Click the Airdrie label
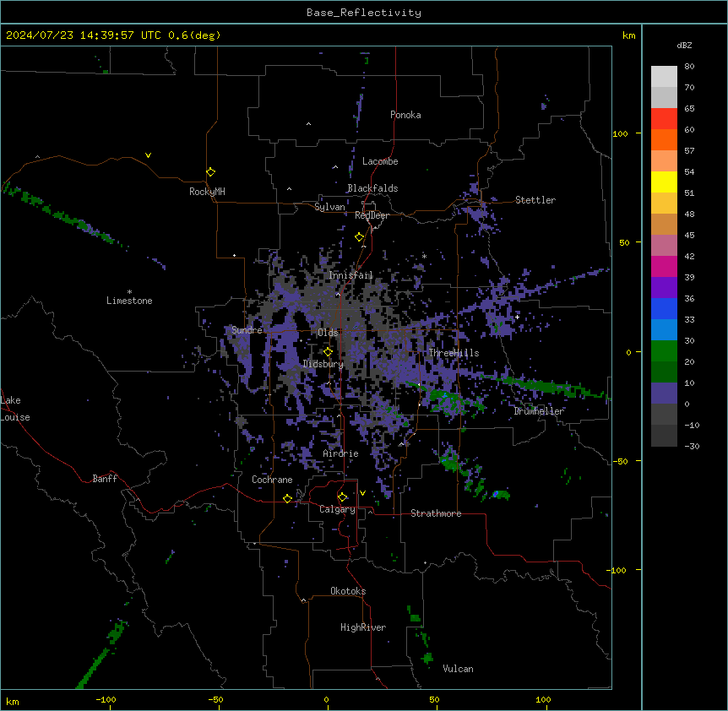Screen dimensions: 728x711 coord(340,453)
